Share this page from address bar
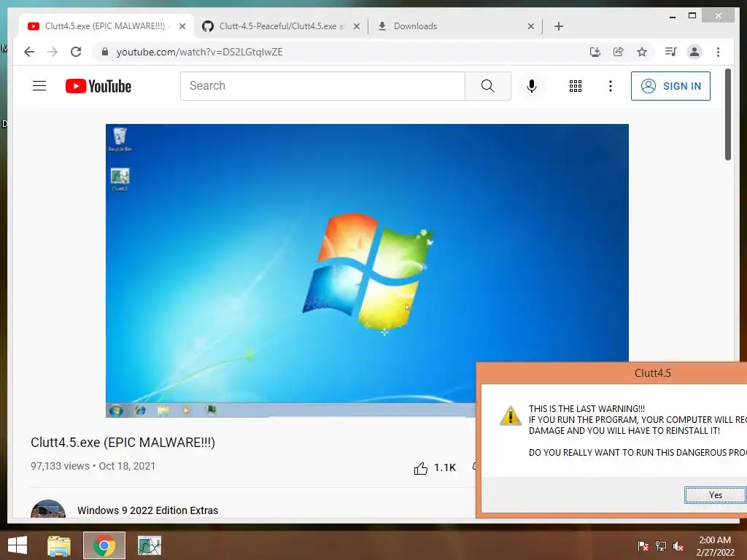The image size is (747, 560). tap(619, 52)
